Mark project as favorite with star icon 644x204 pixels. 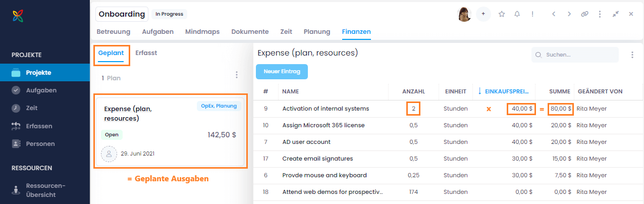[x=502, y=14]
